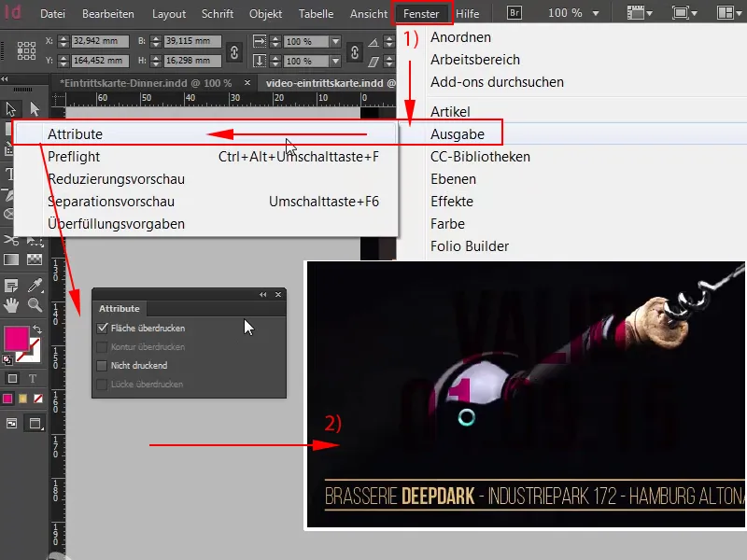Open the view options icon in application bar
Screen dimensions: 747x560
636,13
